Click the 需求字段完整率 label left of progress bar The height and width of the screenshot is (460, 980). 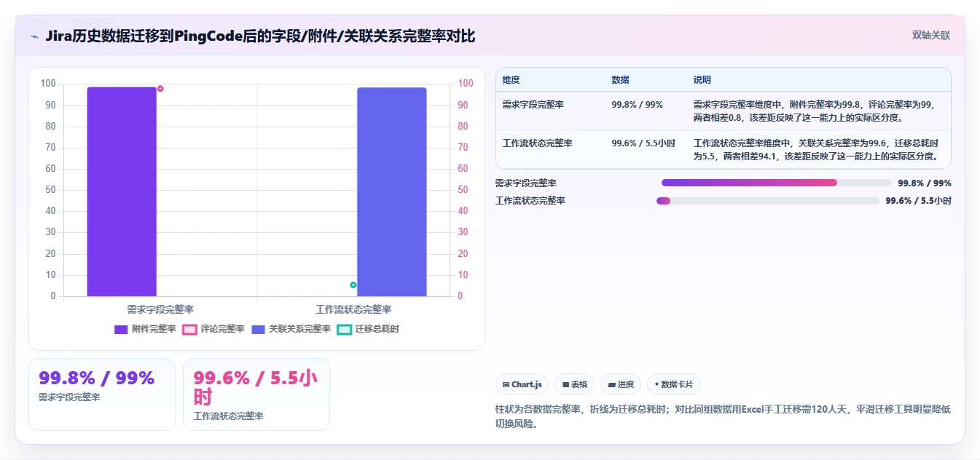click(526, 183)
